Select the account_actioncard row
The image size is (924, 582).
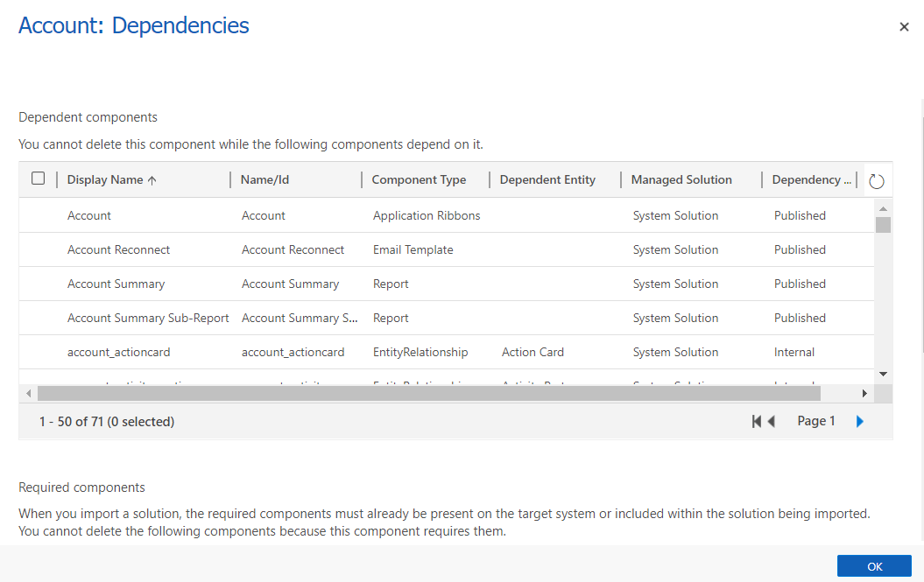tap(119, 353)
